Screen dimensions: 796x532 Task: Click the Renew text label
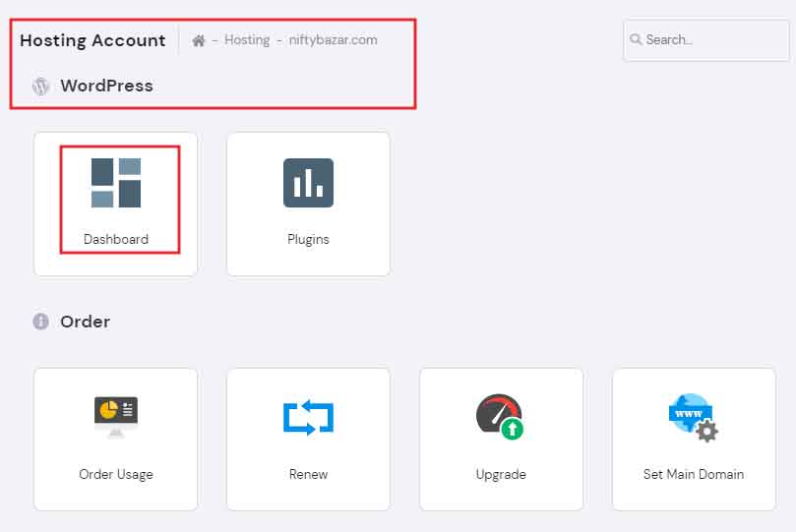[x=308, y=474]
